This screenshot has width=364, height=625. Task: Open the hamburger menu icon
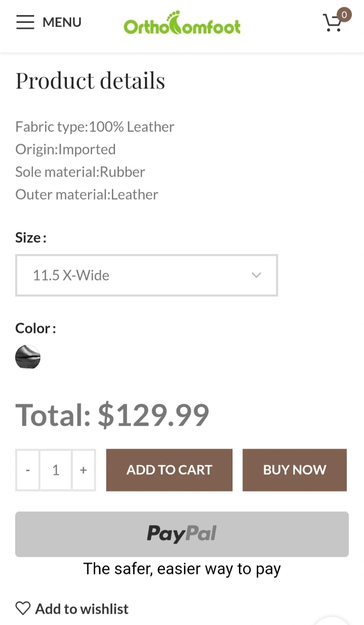tap(25, 22)
